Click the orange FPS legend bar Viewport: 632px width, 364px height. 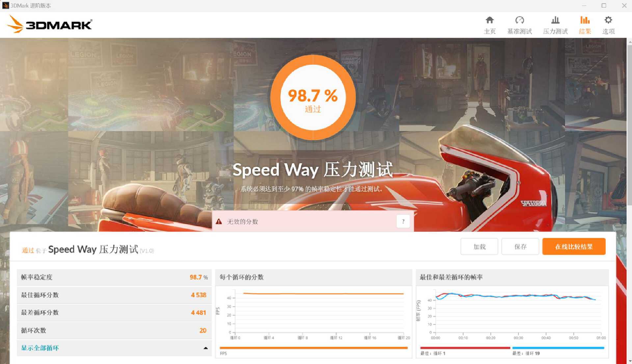point(313,348)
